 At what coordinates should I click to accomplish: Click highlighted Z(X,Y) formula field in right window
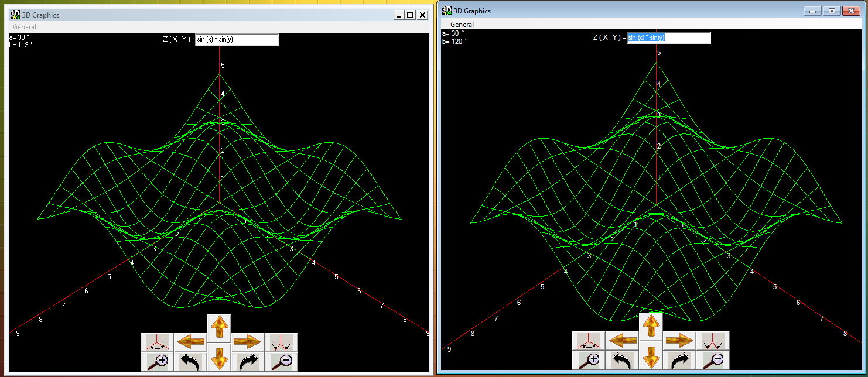tap(668, 37)
